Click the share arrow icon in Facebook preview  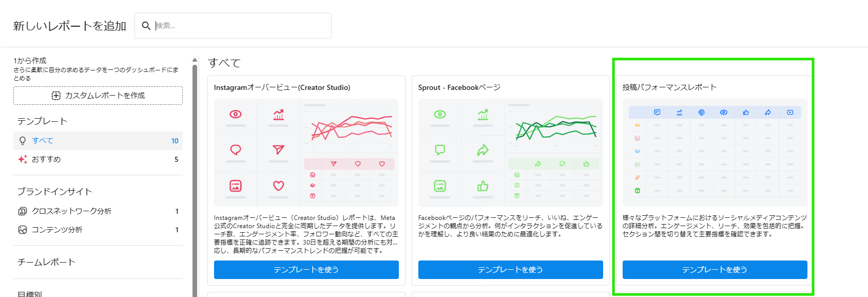483,150
